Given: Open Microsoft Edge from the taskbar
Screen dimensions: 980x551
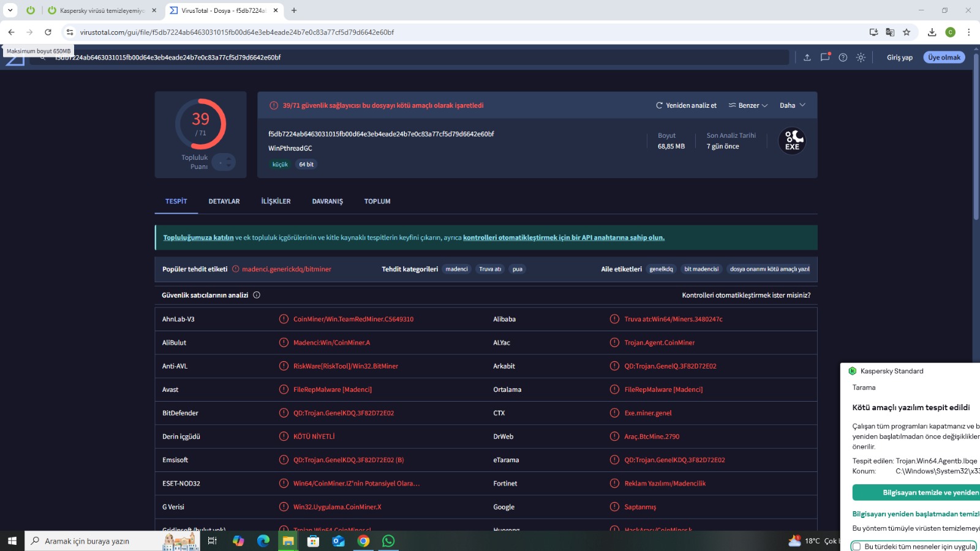Looking at the screenshot, I should [x=263, y=541].
